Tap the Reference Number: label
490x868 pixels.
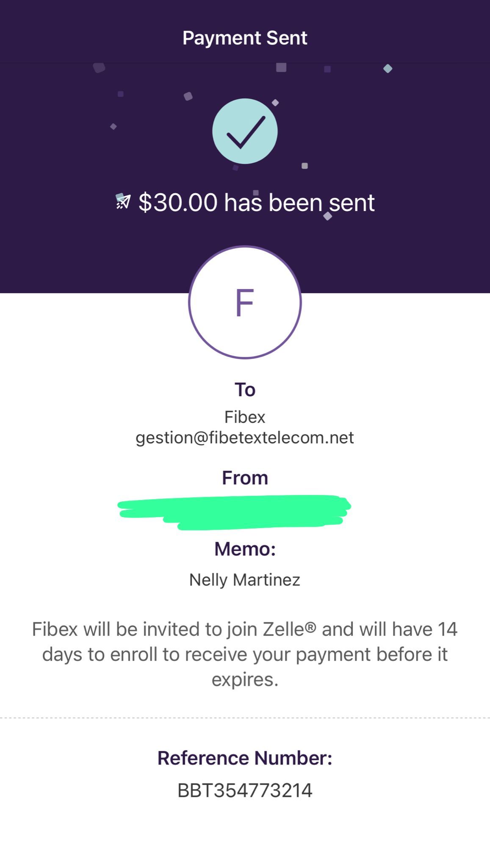click(x=245, y=758)
